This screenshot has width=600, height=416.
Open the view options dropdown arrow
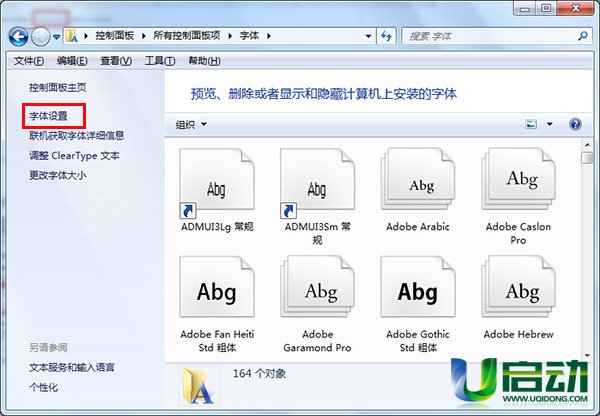[x=550, y=124]
